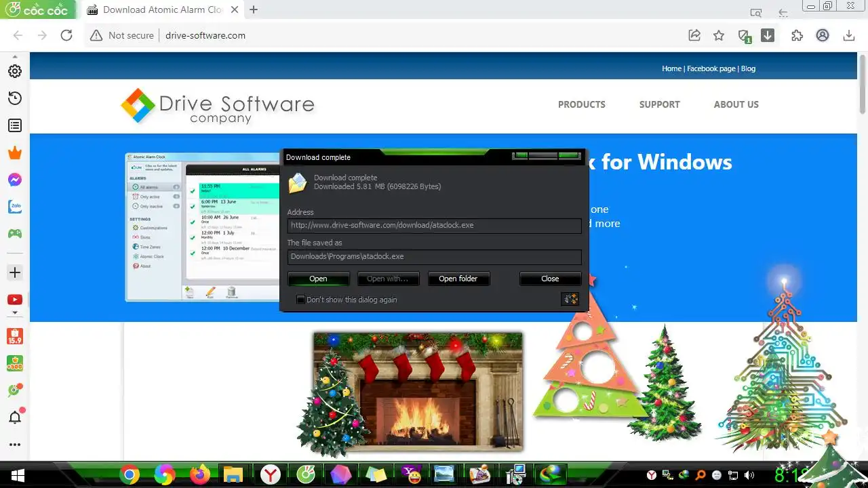
Task: Click the Not secure site info indicator
Action: click(123, 35)
